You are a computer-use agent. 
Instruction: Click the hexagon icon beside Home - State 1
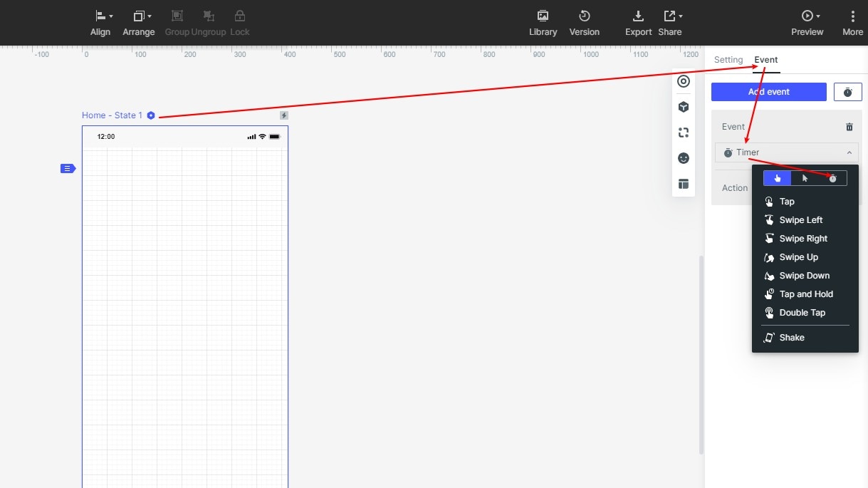pos(151,115)
